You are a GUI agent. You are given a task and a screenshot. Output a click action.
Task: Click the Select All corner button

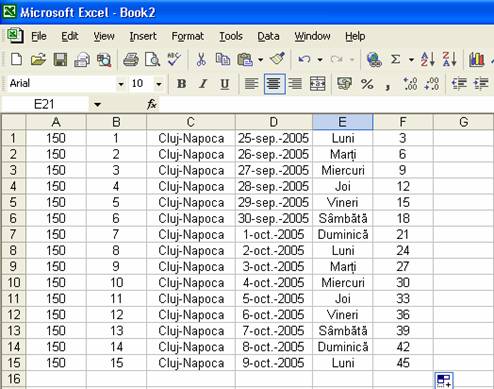click(13, 122)
